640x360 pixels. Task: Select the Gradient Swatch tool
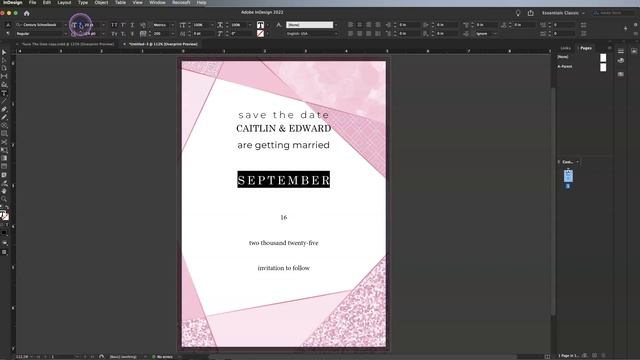4,158
